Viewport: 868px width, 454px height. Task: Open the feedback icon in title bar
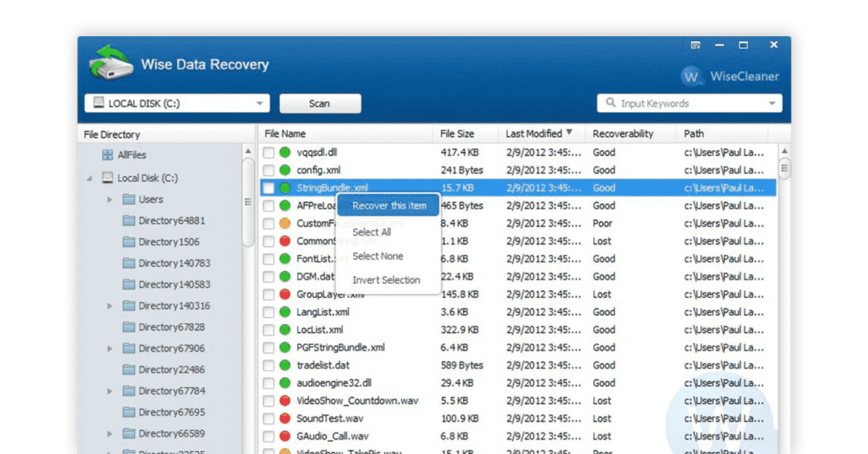pyautogui.click(x=695, y=45)
